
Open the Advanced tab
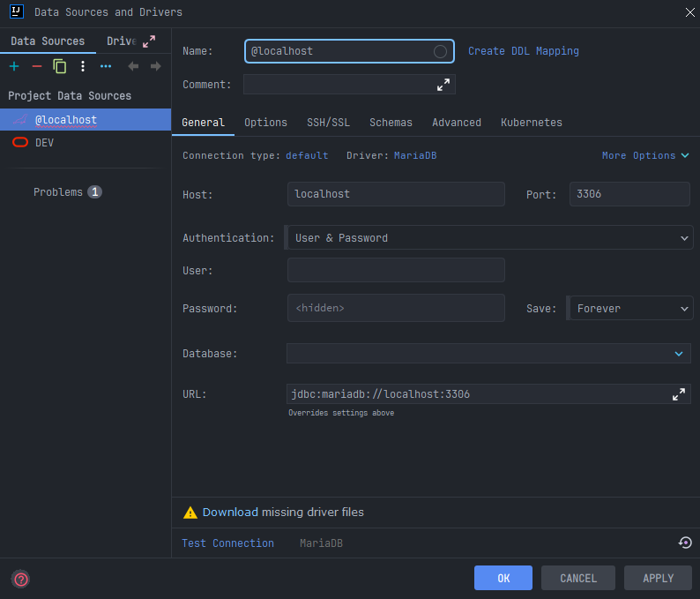[x=457, y=123]
